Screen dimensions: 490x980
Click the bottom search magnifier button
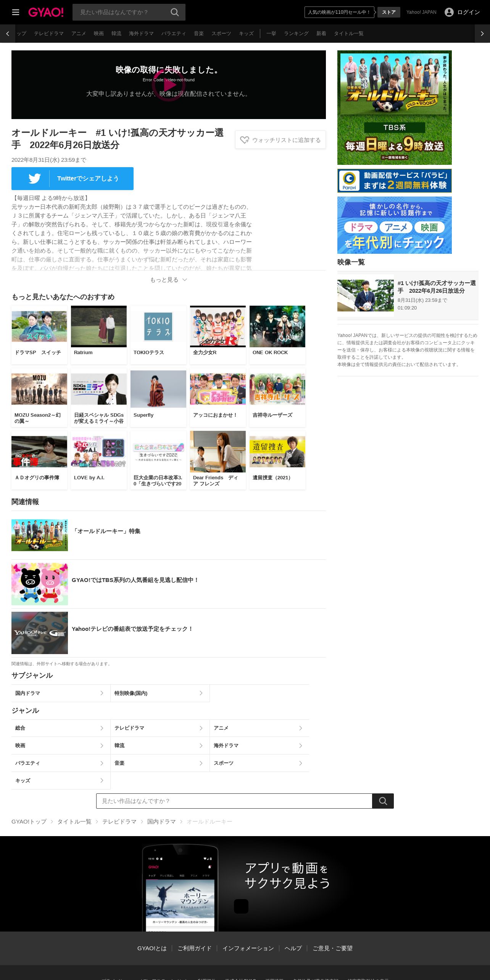point(383,801)
